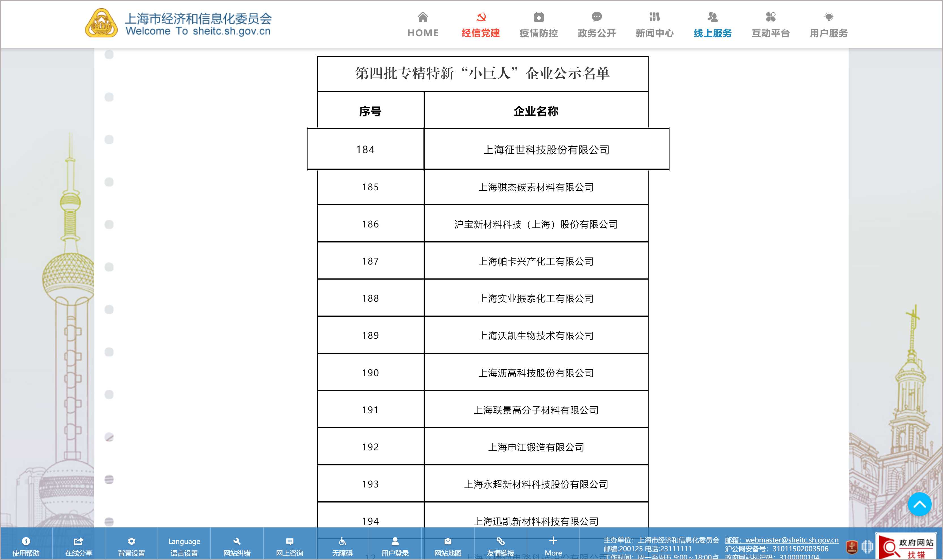This screenshot has height=560, width=943.
Task: Click the 用户登录 person icon
Action: pos(395,541)
